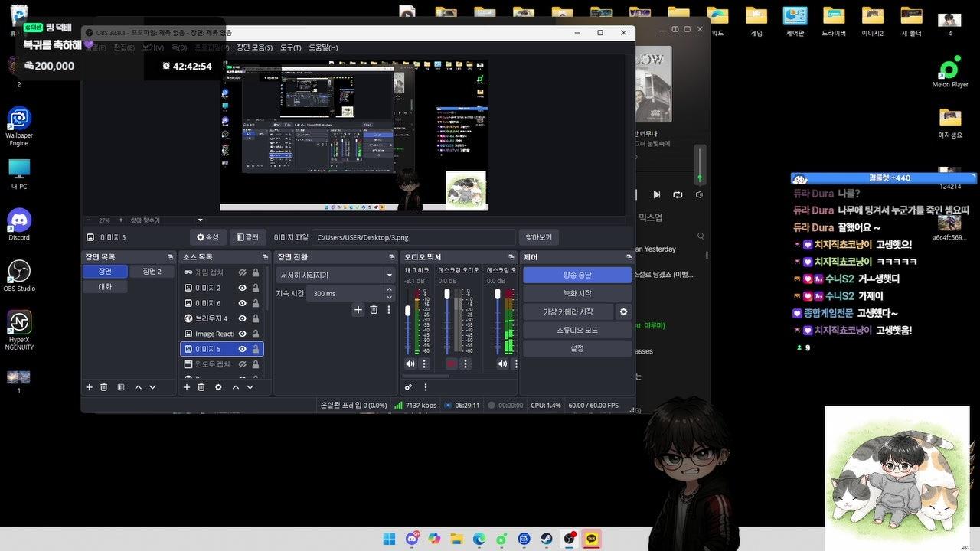Hide the 이미지 2 source
This screenshot has height=551, width=980.
pyautogui.click(x=242, y=288)
